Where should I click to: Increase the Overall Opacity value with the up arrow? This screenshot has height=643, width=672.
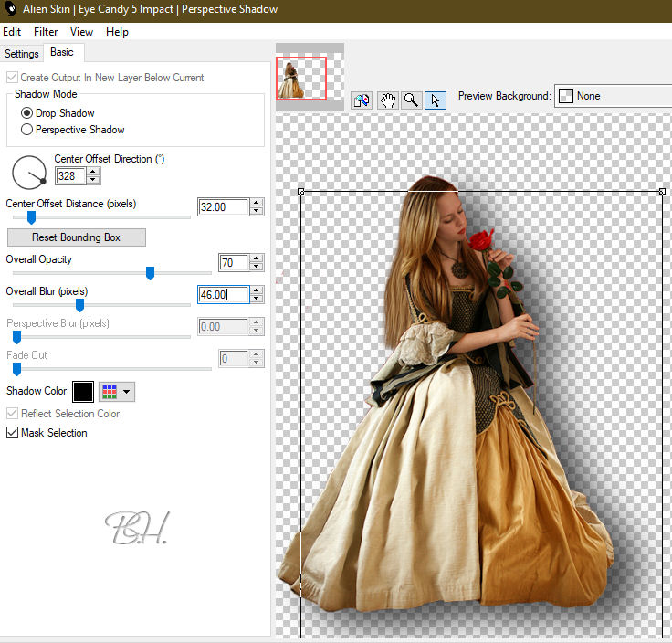pos(257,258)
